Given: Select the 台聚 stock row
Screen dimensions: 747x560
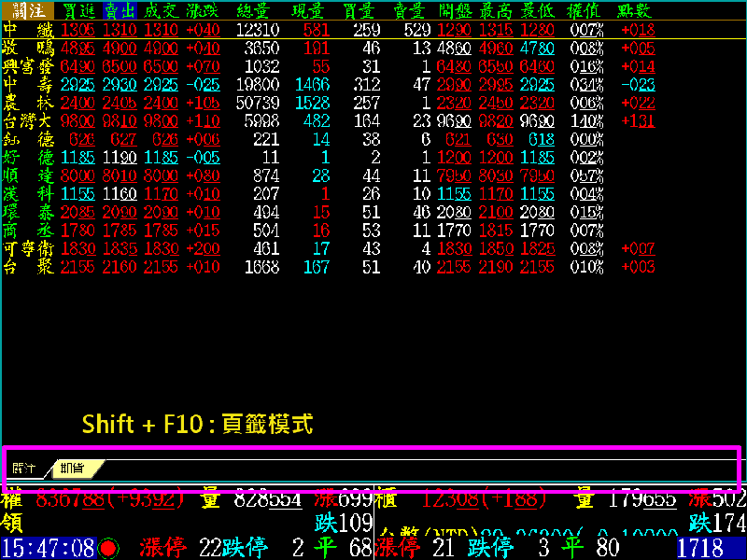Looking at the screenshot, I should pos(24,268).
